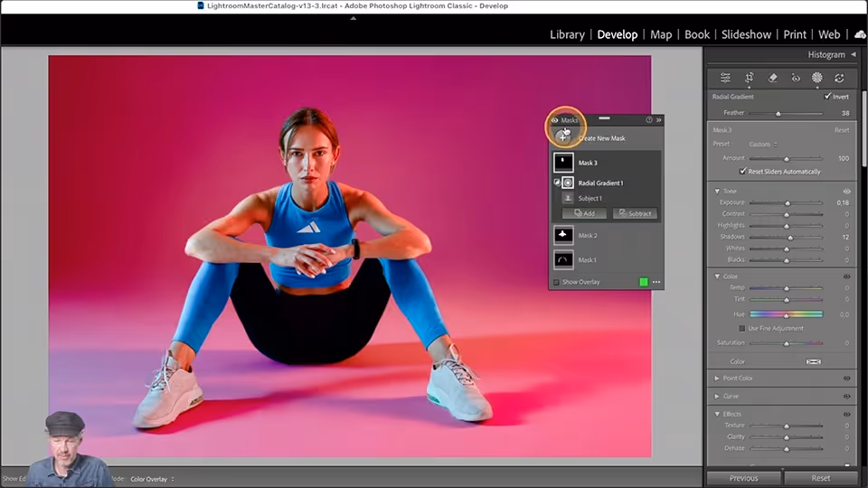The height and width of the screenshot is (488, 868).
Task: Enable the Show Overlay checkbox
Action: pos(556,282)
